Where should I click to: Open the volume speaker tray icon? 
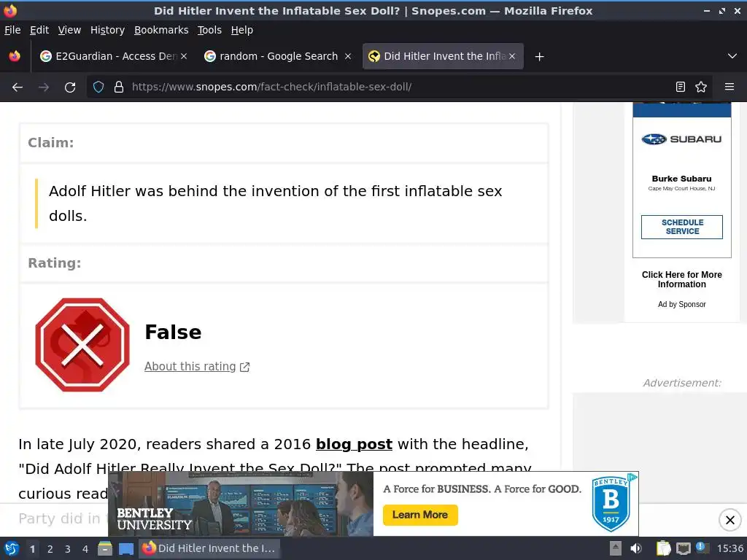(636, 548)
